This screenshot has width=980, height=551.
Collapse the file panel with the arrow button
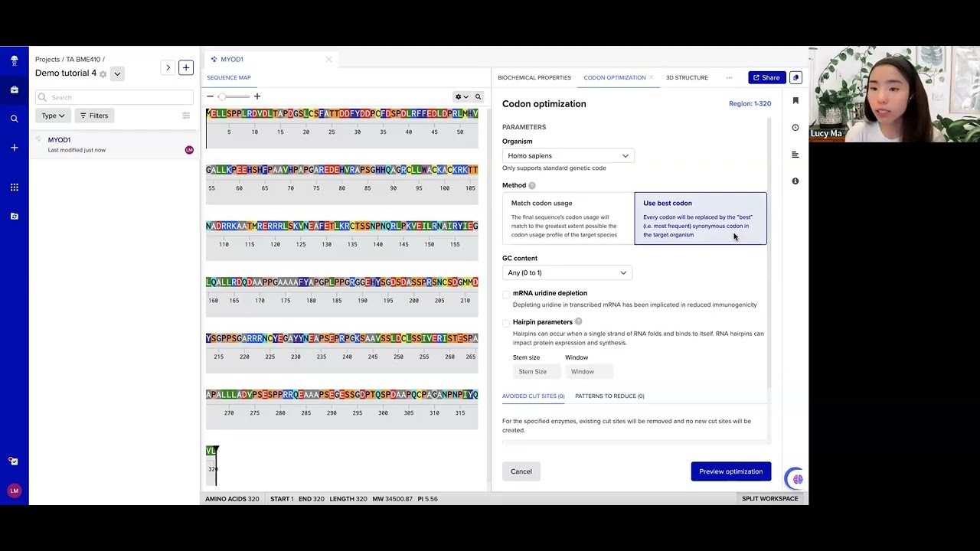tap(168, 67)
